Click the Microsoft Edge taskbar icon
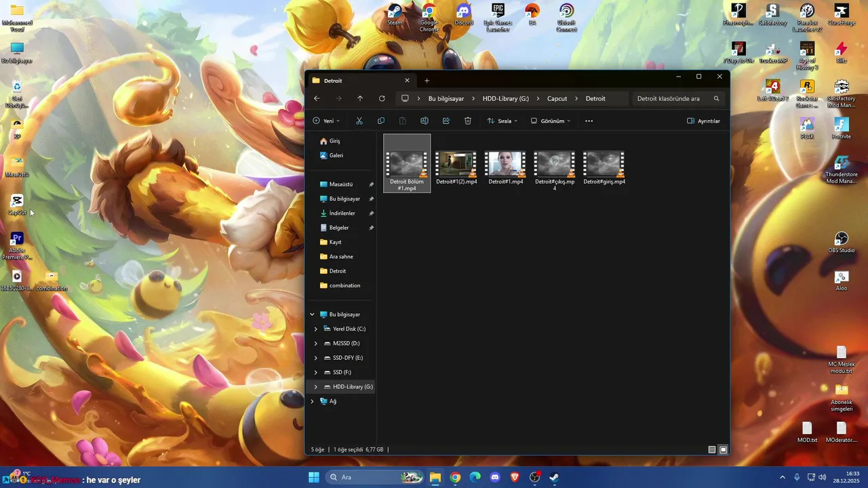This screenshot has width=868, height=488. tap(475, 477)
